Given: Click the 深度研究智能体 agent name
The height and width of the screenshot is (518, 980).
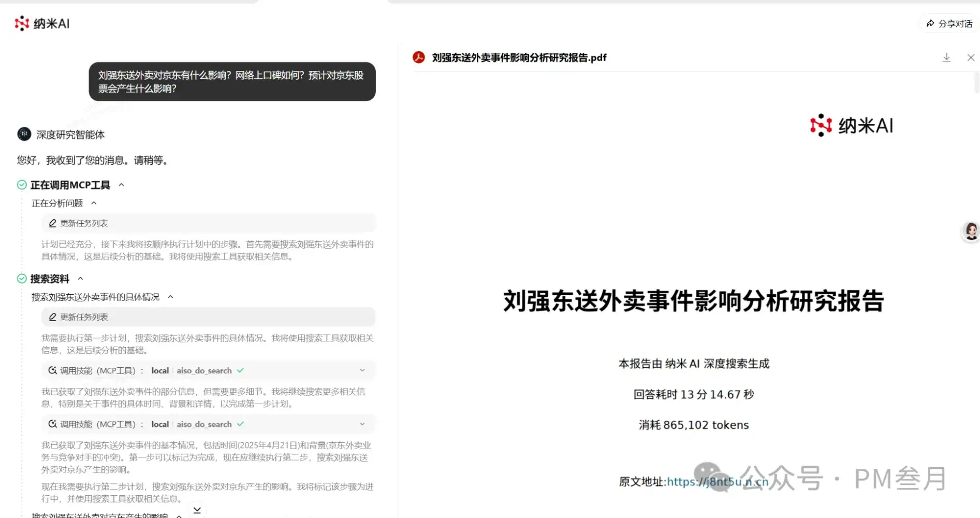Looking at the screenshot, I should (x=70, y=135).
